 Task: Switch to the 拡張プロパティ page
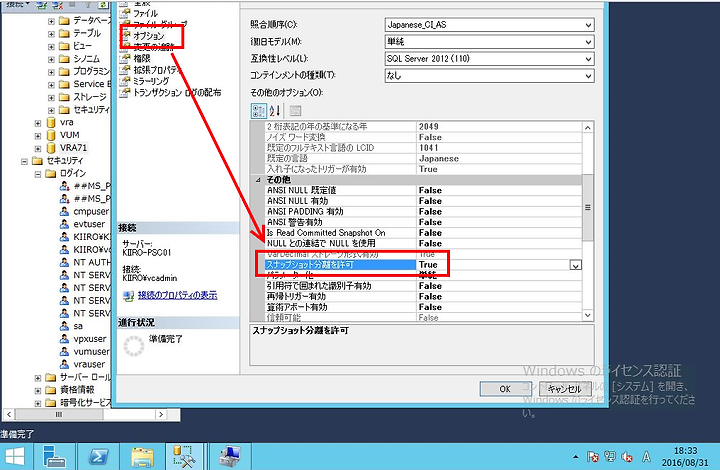coord(158,70)
